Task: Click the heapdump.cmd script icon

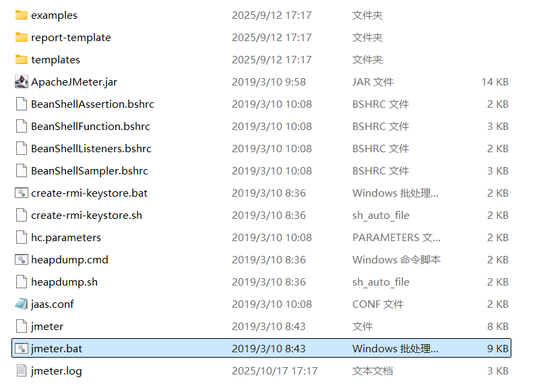Action: (x=21, y=259)
